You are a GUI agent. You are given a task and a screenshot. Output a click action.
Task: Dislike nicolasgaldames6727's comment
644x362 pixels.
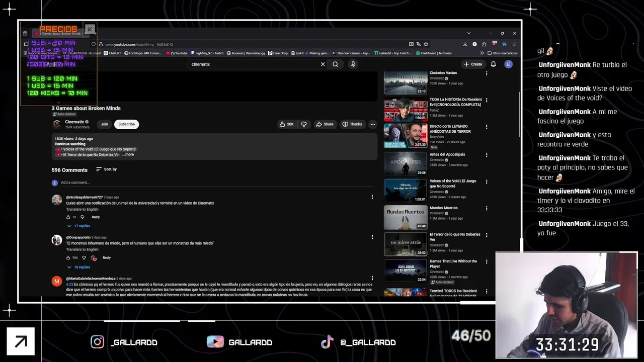(83, 217)
